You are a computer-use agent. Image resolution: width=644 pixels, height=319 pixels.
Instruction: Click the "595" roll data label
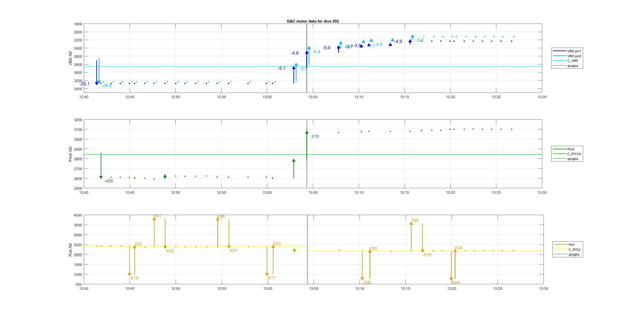415,220
